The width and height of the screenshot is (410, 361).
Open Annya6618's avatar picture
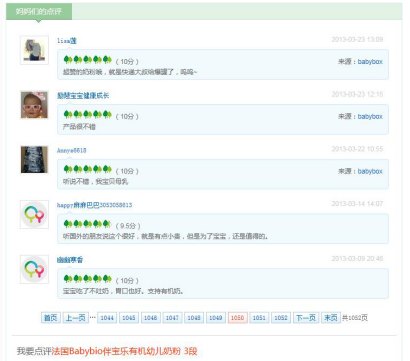coord(34,160)
